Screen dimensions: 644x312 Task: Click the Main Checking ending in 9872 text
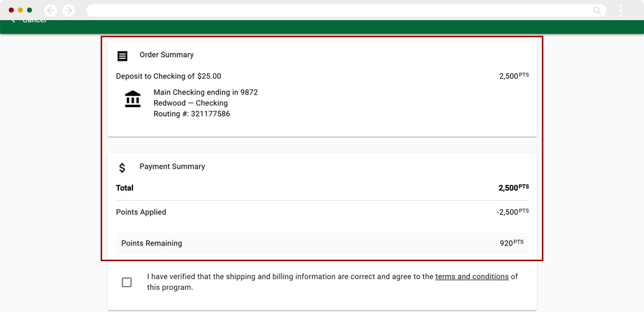205,93
